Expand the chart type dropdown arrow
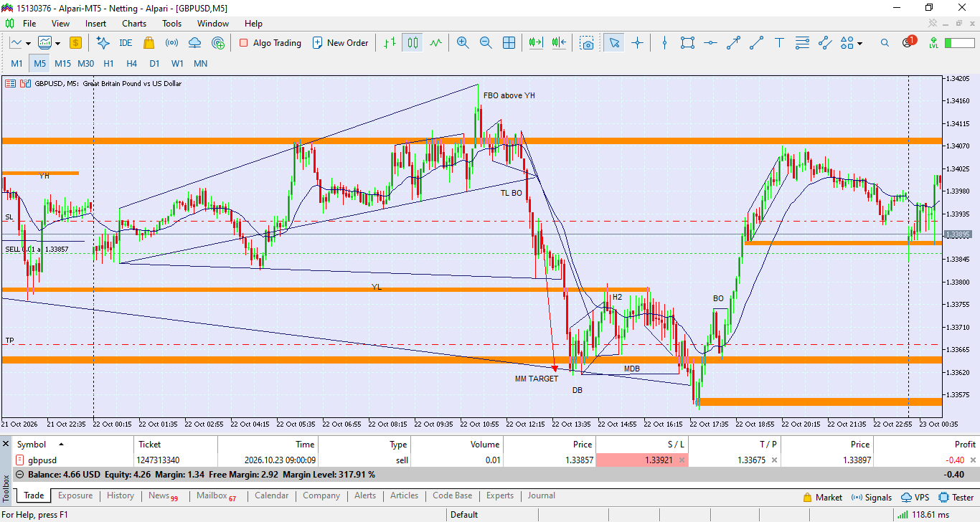 [x=28, y=43]
